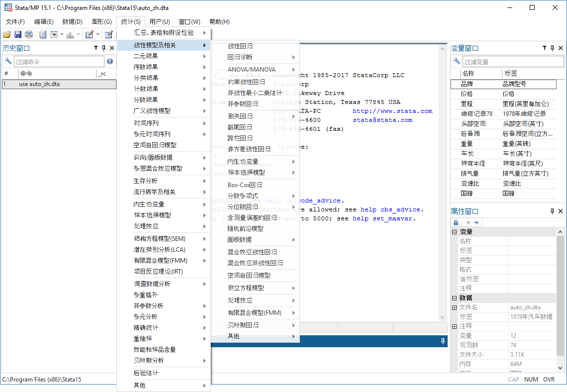567x392 pixels.
Task: Click the 过滤变量 filter input field
Action: (513, 62)
